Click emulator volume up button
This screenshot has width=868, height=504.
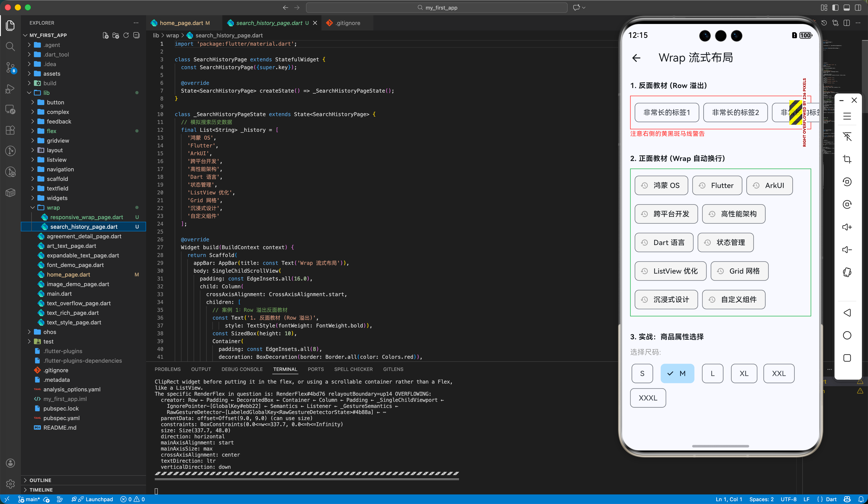pyautogui.click(x=847, y=227)
